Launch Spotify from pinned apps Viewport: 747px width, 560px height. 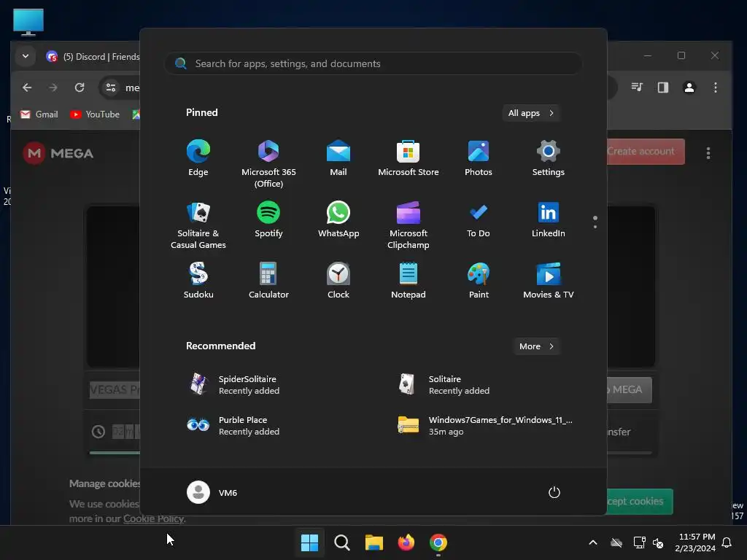click(268, 219)
